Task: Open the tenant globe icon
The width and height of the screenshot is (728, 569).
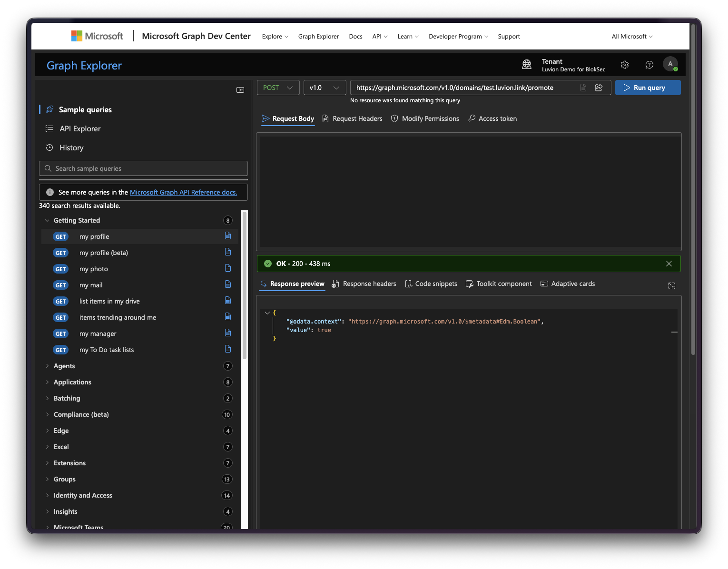Action: point(527,65)
